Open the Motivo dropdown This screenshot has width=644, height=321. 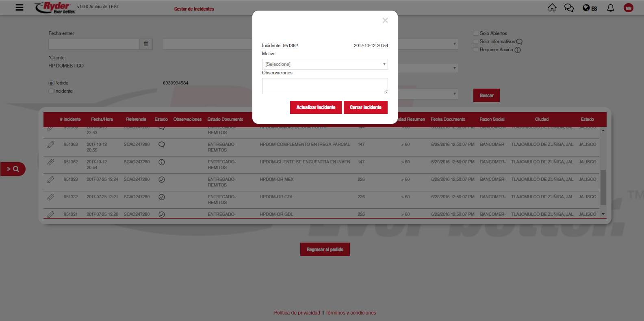[325, 64]
